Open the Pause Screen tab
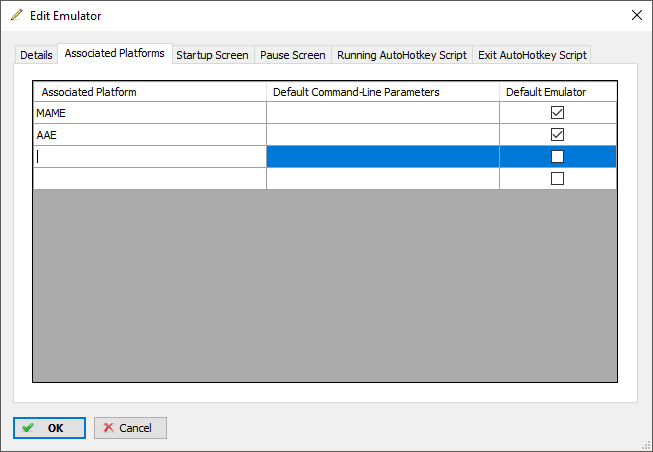Screen dimensions: 653x452 [x=292, y=55]
